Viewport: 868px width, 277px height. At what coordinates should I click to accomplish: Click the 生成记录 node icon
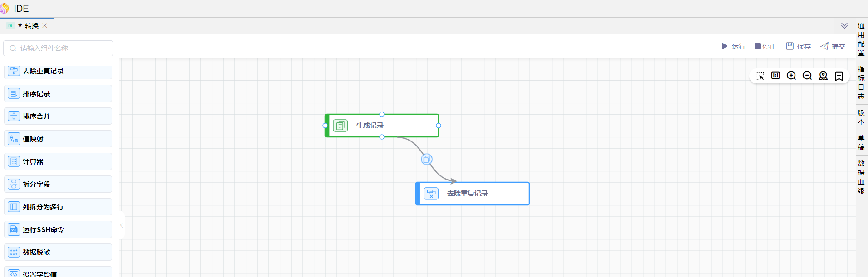click(x=341, y=126)
